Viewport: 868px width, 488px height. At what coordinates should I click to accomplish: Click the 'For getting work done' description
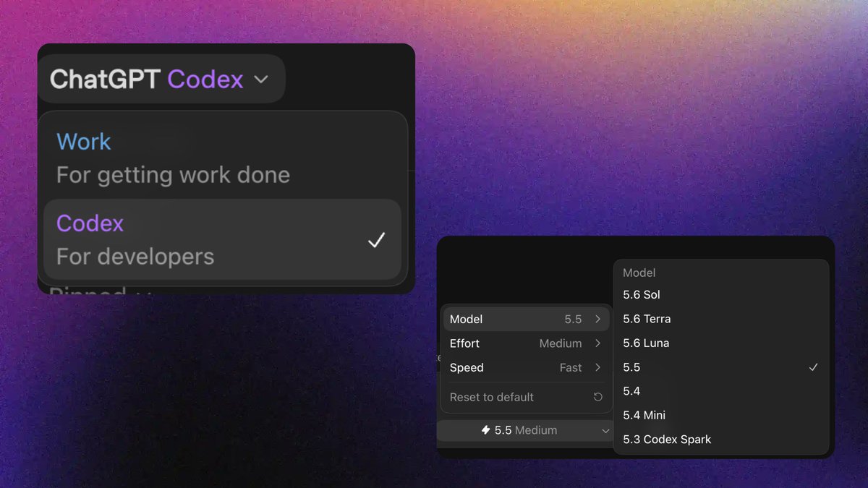click(x=173, y=175)
